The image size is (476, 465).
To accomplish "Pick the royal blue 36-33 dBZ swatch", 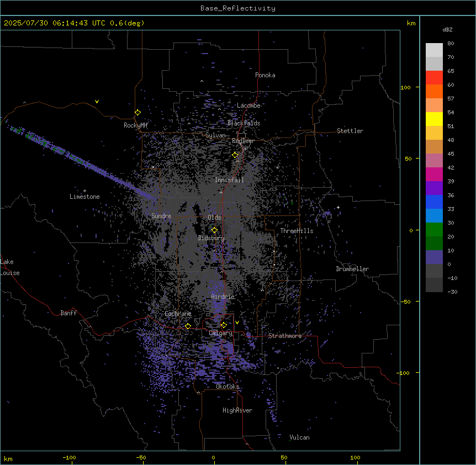I will pyautogui.click(x=434, y=202).
